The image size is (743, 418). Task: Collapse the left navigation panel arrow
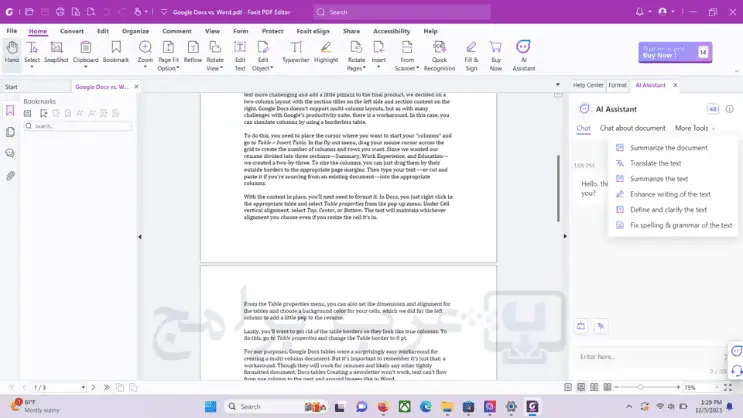point(140,236)
